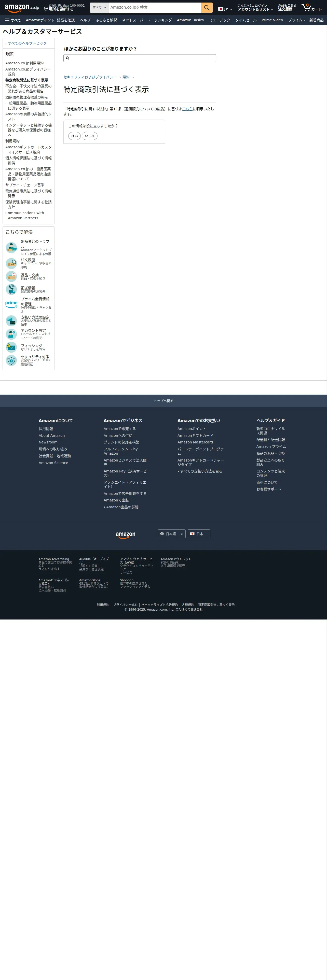Open the cart icon

[306, 8]
